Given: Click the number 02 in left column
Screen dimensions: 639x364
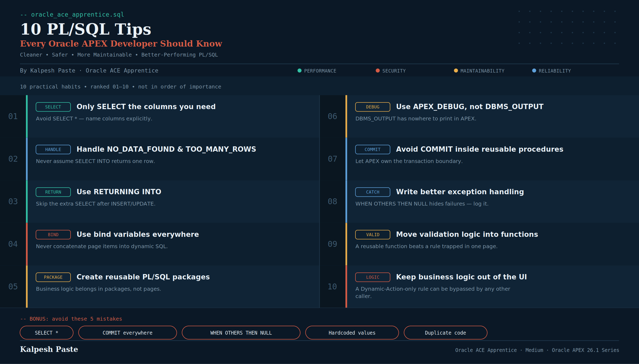Looking at the screenshot, I should 13,159.
